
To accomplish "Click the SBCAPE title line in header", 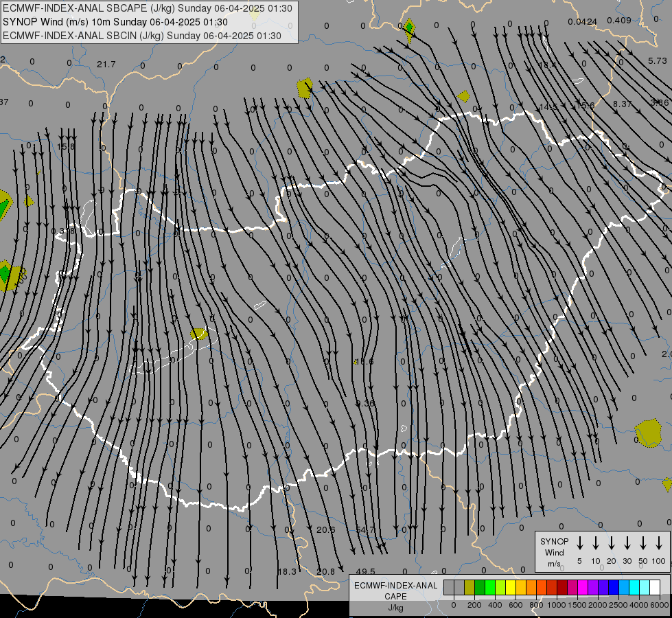I will 148,8.
